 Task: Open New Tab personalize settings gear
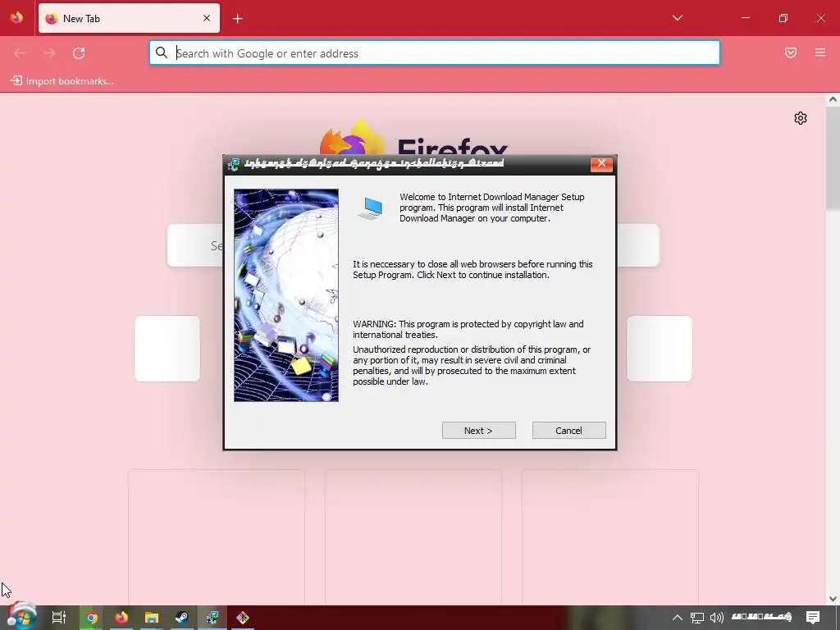[801, 118]
